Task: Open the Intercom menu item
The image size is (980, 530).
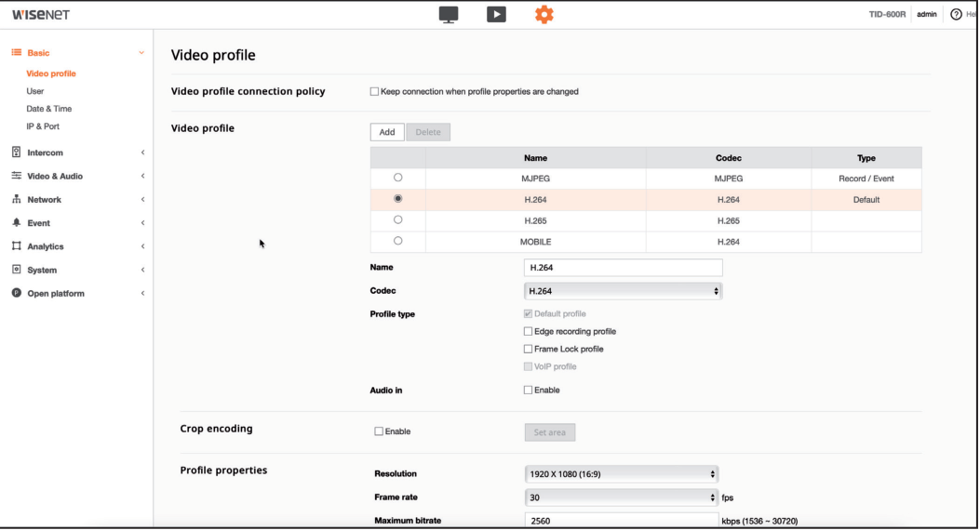Action: (x=45, y=152)
